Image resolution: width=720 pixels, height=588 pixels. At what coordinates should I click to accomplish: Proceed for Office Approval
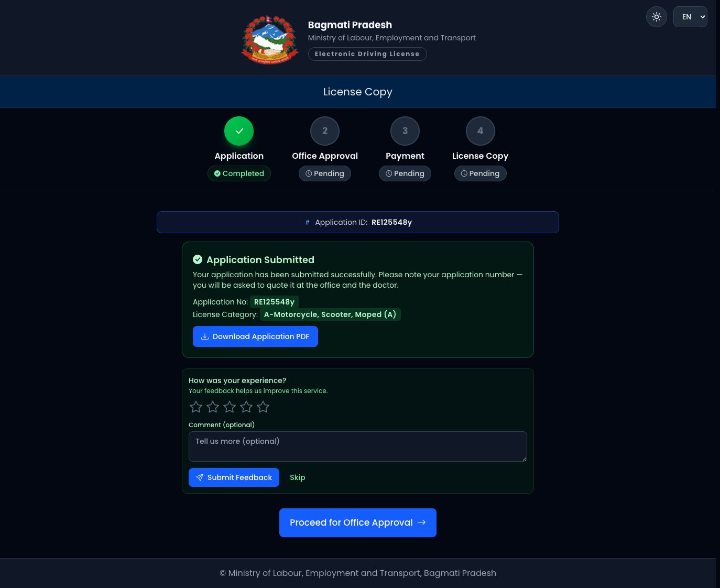[358, 522]
